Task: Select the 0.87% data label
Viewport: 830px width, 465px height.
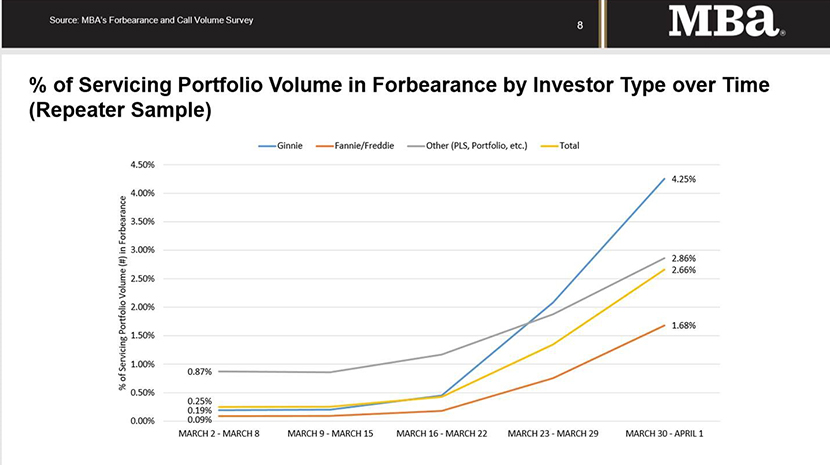Action: (x=199, y=371)
